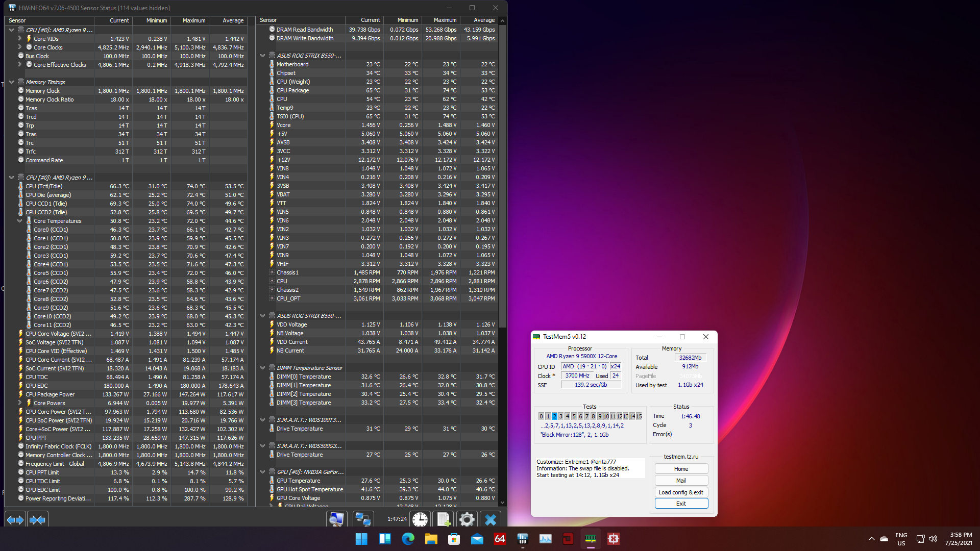Select the DRAM Read Bandwidth row
This screenshot has width=980, height=551.
pyautogui.click(x=377, y=30)
